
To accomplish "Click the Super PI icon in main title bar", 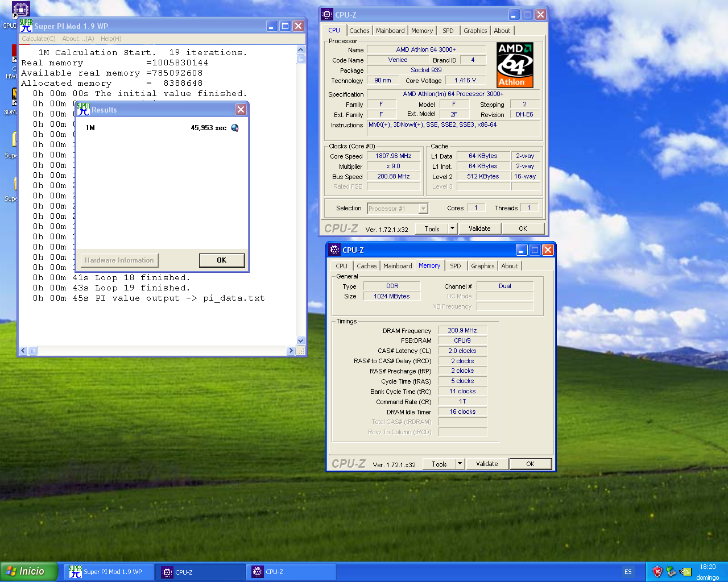I will [26, 26].
